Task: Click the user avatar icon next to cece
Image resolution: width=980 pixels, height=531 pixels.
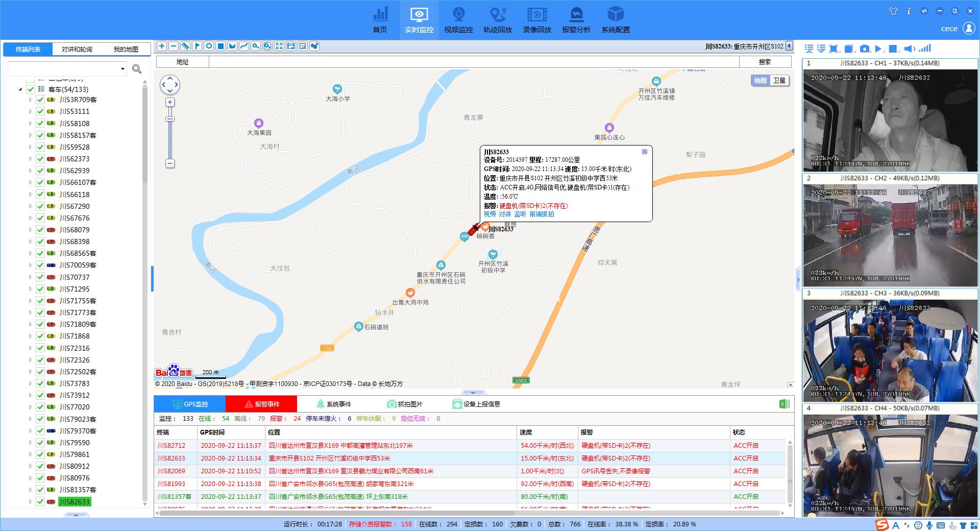Action: (x=969, y=28)
